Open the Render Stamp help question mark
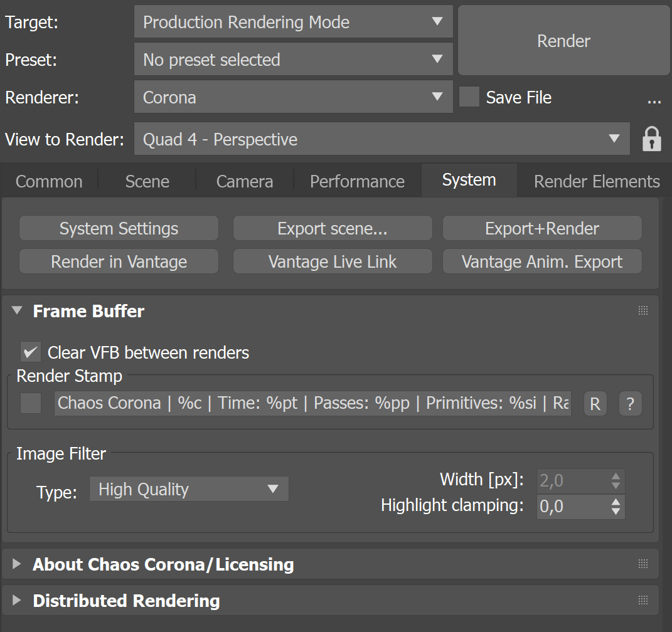This screenshot has width=672, height=632. pos(631,404)
